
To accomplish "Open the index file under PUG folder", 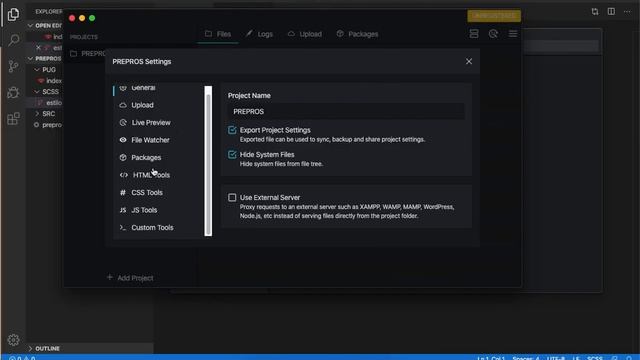I will (50, 81).
